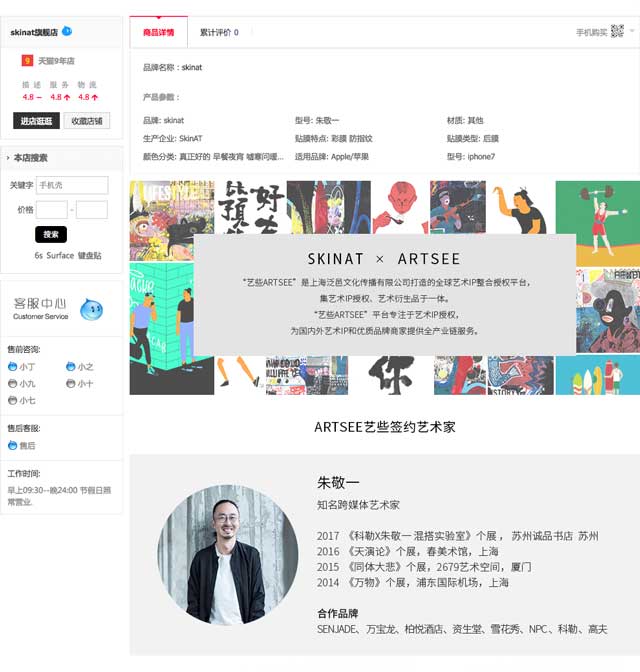This screenshot has width=640, height=672.
Task: Expand the 手机购买 dropdown arrow
Action: pyautogui.click(x=632, y=31)
